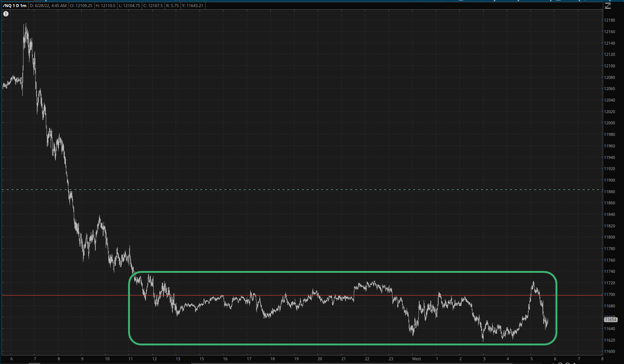Click the Y: 11643.21 cursor value
Image resolution: width=624 pixels, height=364 pixels.
click(x=192, y=6)
